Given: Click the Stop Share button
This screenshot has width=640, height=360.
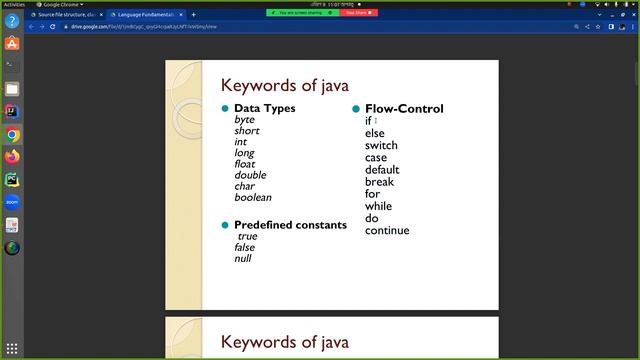Looking at the screenshot, I should click(359, 13).
